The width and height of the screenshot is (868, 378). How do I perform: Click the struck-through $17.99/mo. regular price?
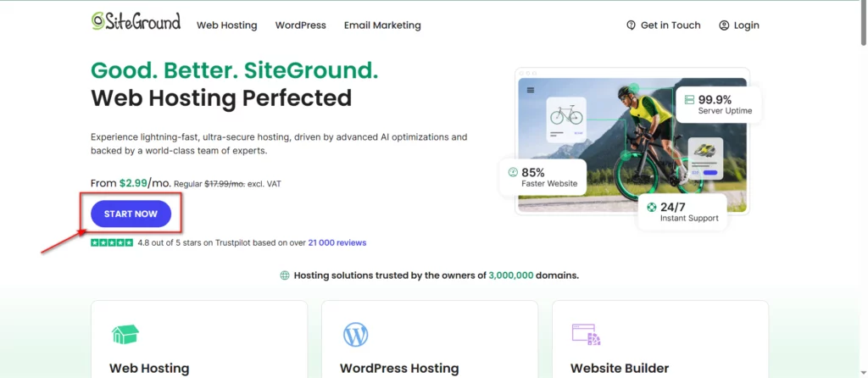coord(225,184)
